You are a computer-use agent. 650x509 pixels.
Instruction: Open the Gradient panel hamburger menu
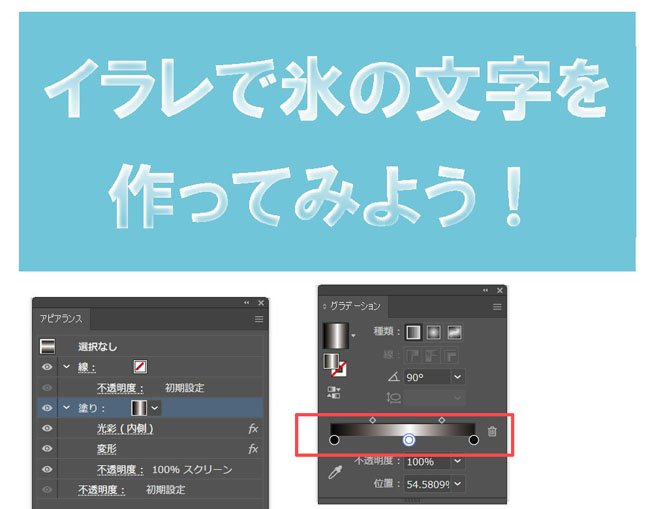[497, 307]
